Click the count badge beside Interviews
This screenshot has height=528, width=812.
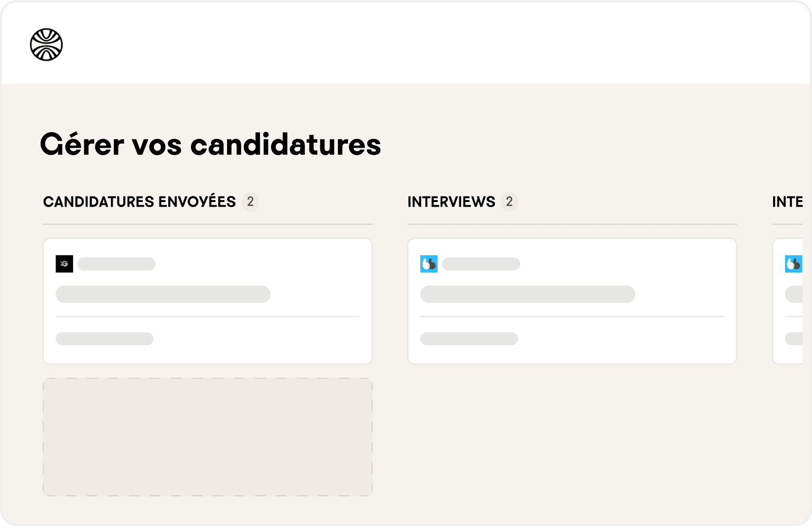509,202
